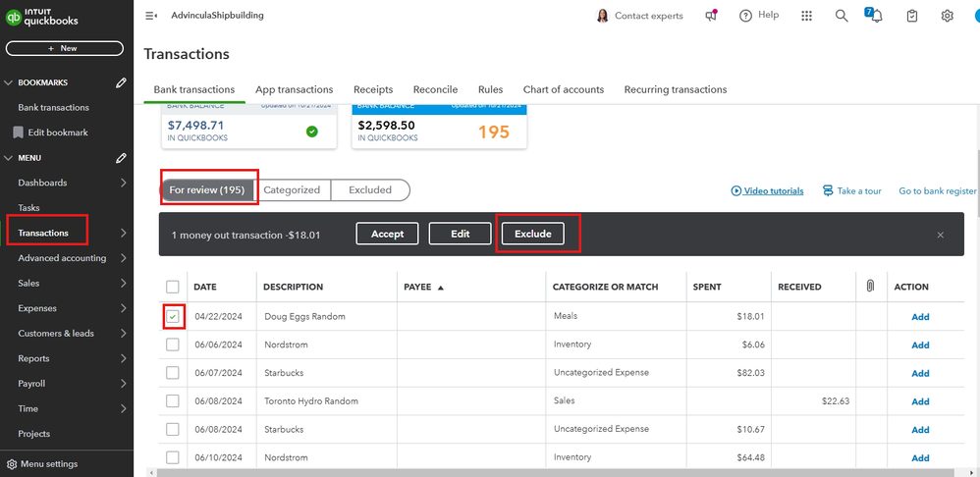Check the 06/06/2024 Nordstrom row

(x=173, y=344)
